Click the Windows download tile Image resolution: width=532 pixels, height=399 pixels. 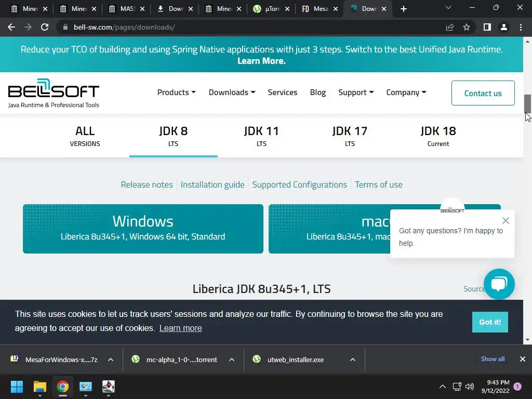[143, 229]
